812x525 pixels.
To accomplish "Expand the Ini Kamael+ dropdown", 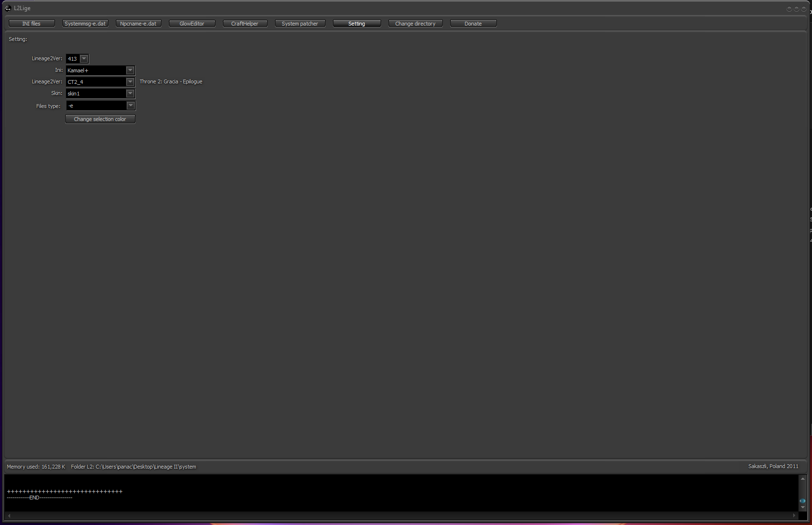I will 130,70.
